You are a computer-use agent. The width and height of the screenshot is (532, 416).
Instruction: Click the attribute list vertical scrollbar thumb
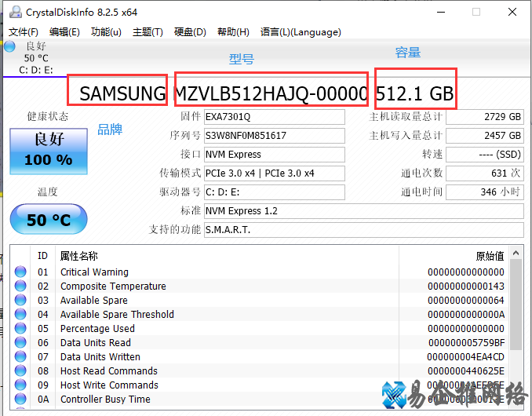point(516,305)
